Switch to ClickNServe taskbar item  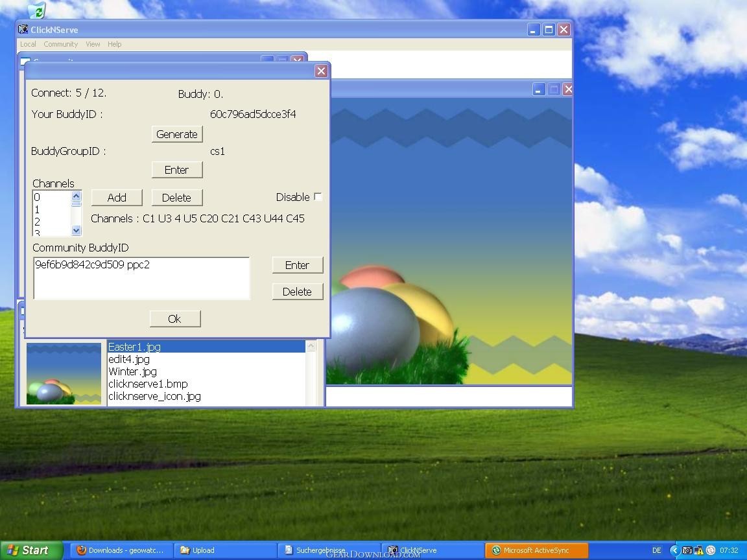[x=432, y=550]
